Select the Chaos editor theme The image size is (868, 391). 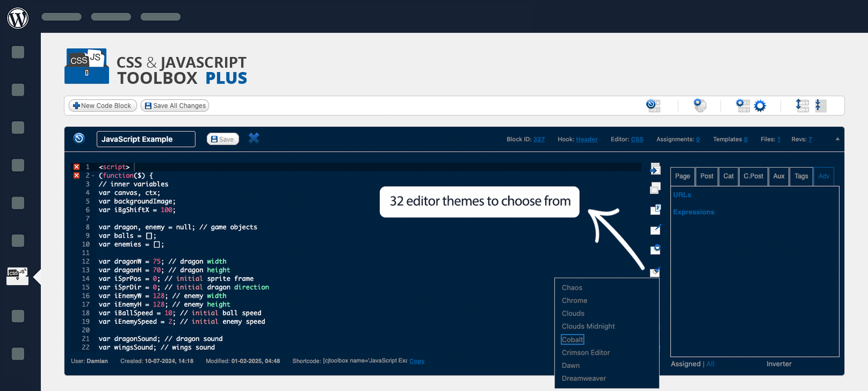pyautogui.click(x=572, y=288)
